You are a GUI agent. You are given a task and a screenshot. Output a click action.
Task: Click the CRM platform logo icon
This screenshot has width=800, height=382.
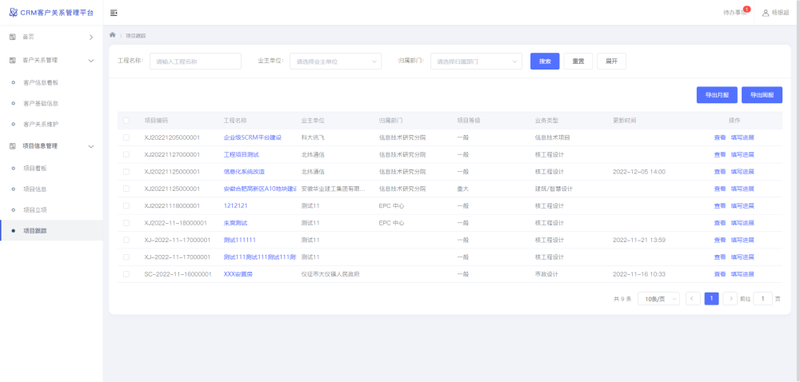coord(13,13)
